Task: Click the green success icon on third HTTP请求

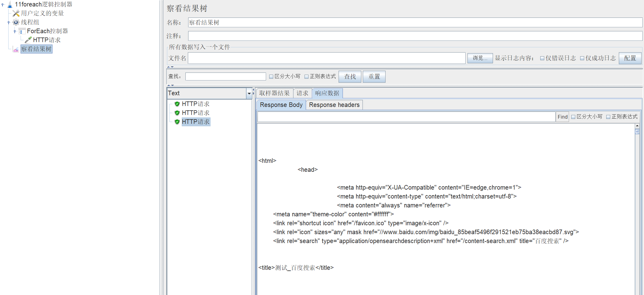Action: (x=177, y=122)
